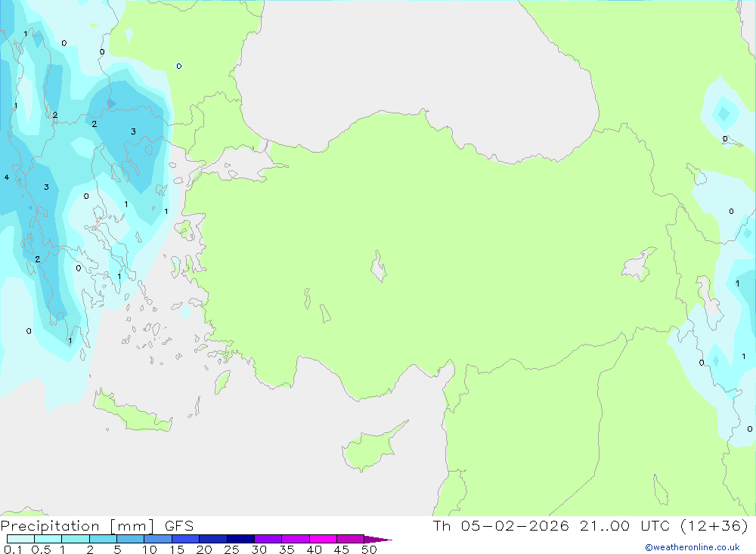Image resolution: width=756 pixels, height=554 pixels.
Task: Select the 45–50 mm legend swatch
Action: [x=351, y=539]
